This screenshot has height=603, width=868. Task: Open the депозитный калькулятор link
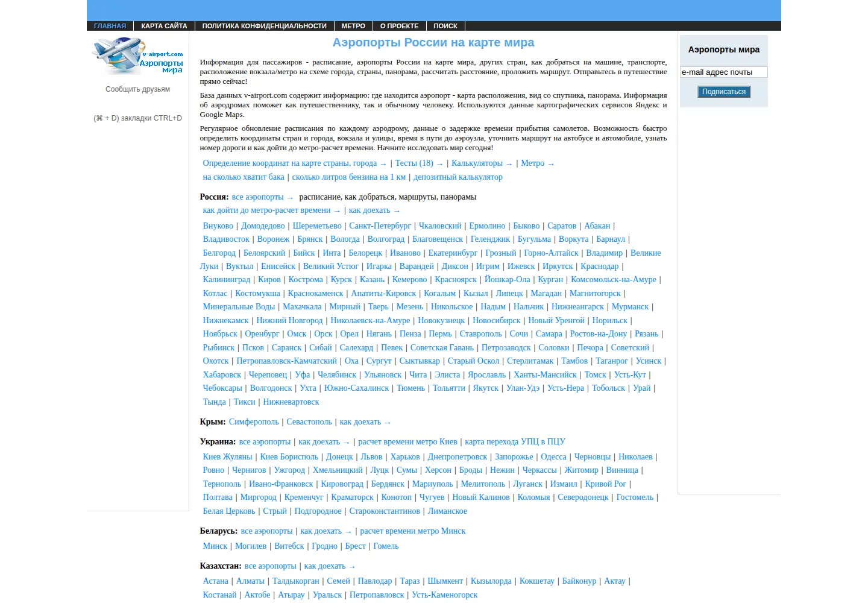pos(458,177)
